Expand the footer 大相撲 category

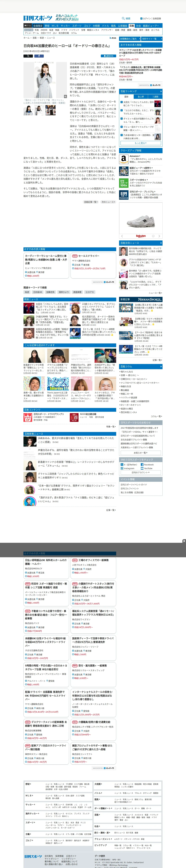coord(98,784)
